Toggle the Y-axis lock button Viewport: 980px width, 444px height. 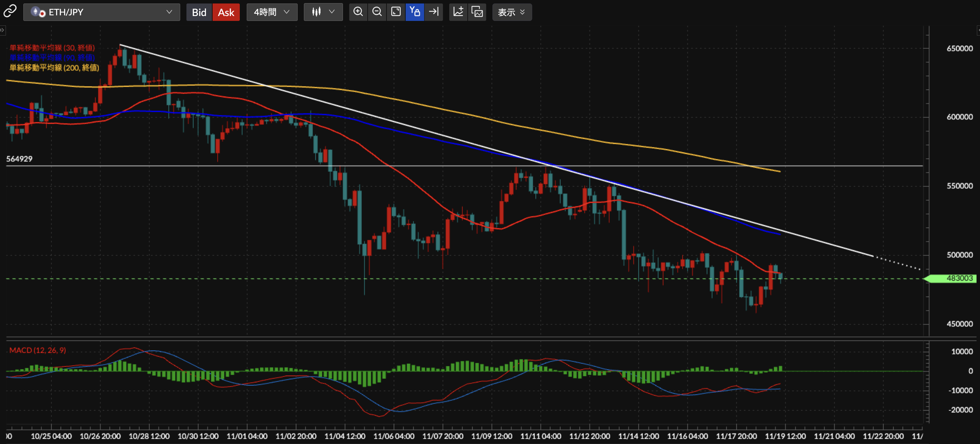(x=414, y=12)
